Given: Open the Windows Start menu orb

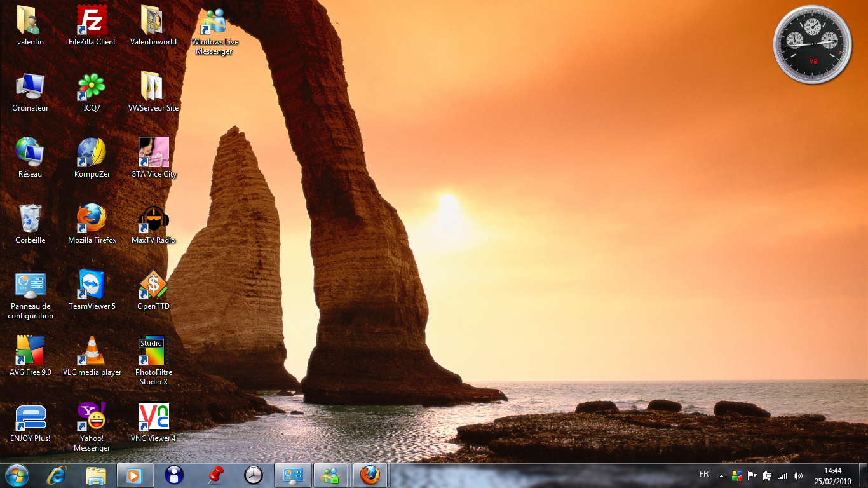Looking at the screenshot, I should (17, 475).
